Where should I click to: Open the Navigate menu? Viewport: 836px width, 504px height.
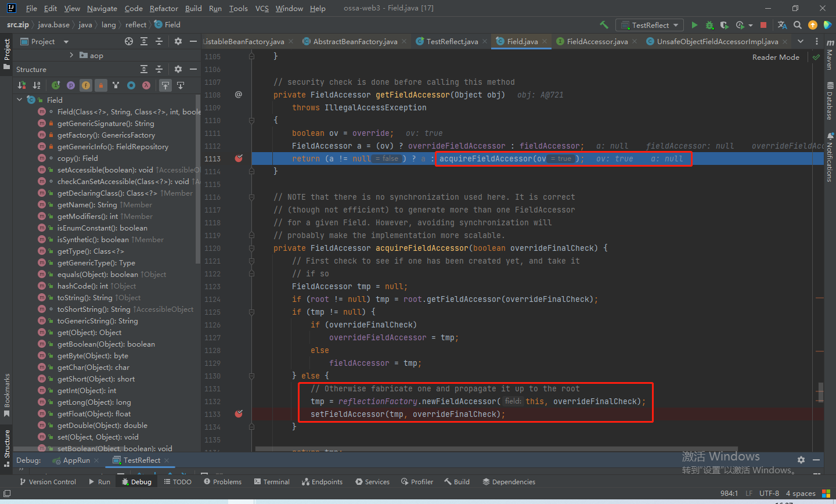pos(102,8)
